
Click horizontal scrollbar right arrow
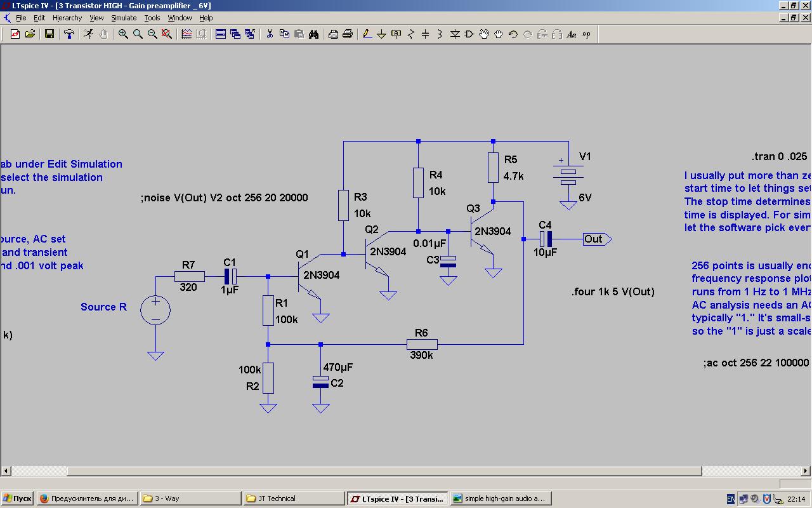click(806, 471)
